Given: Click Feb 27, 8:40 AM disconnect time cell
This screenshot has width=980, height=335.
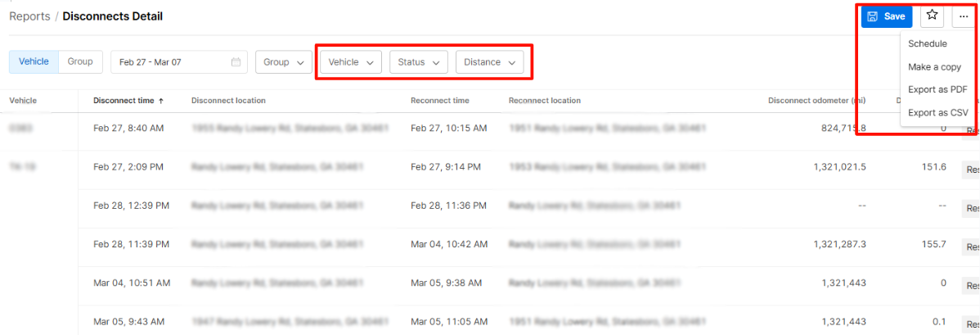Looking at the screenshot, I should 128,129.
